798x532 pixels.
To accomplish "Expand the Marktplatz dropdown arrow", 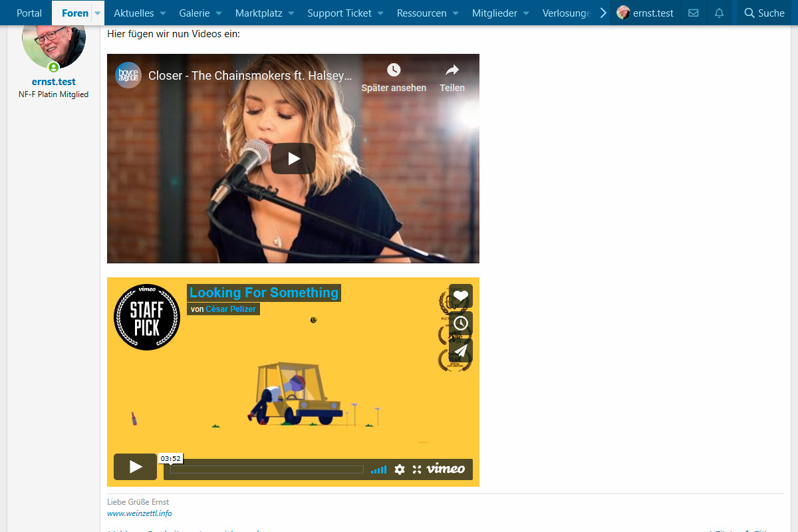I will click(291, 13).
